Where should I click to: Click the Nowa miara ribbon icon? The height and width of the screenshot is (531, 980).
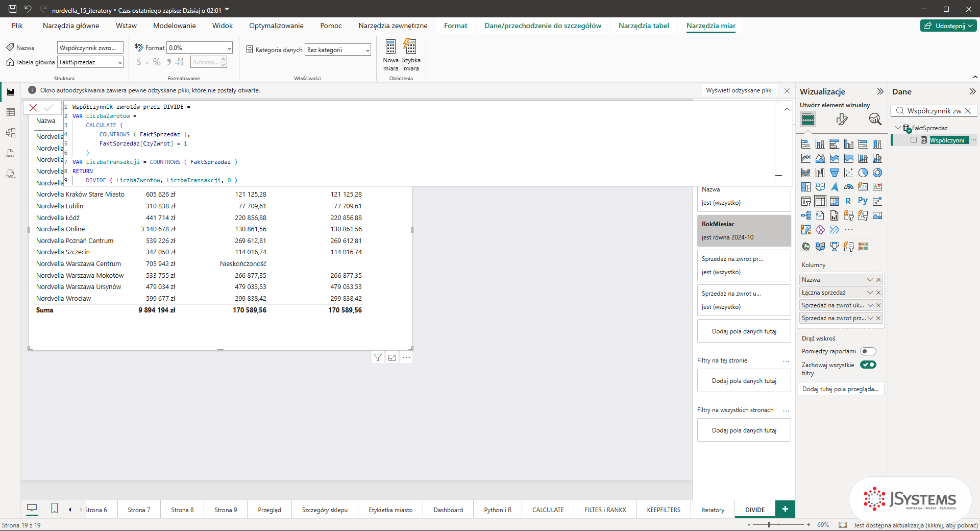point(391,56)
